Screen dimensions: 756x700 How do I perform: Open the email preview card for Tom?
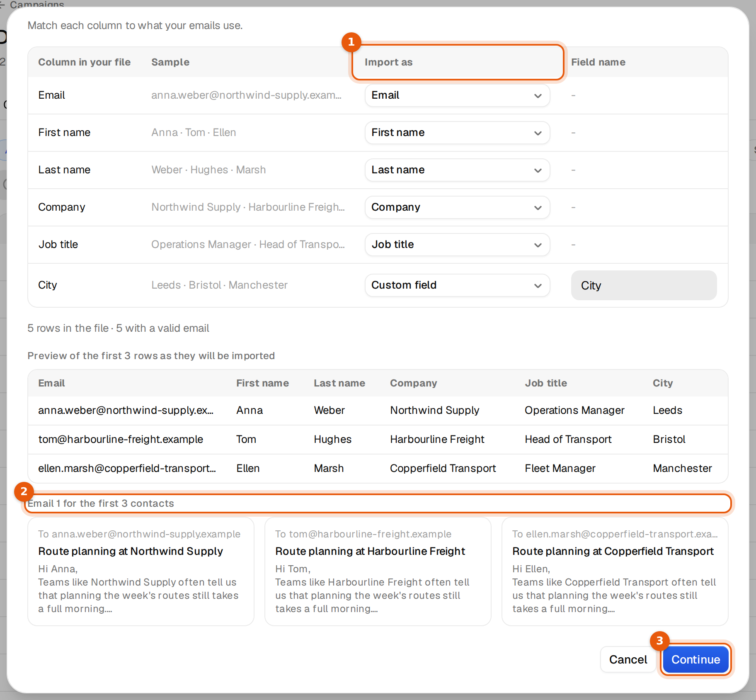[x=378, y=571]
